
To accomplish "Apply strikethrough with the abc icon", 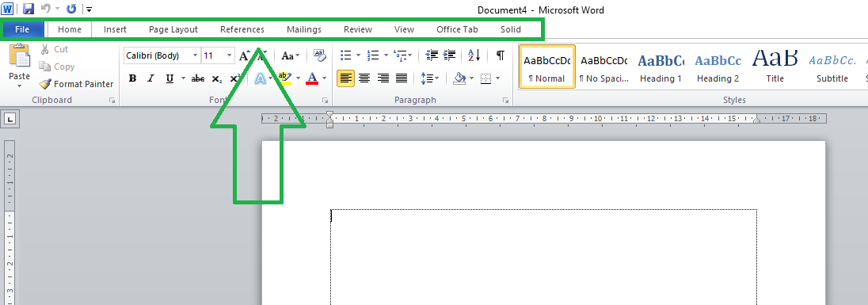I will tap(198, 78).
